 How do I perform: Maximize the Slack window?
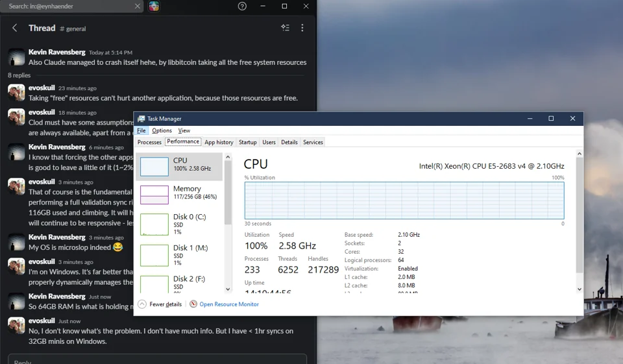click(x=284, y=6)
